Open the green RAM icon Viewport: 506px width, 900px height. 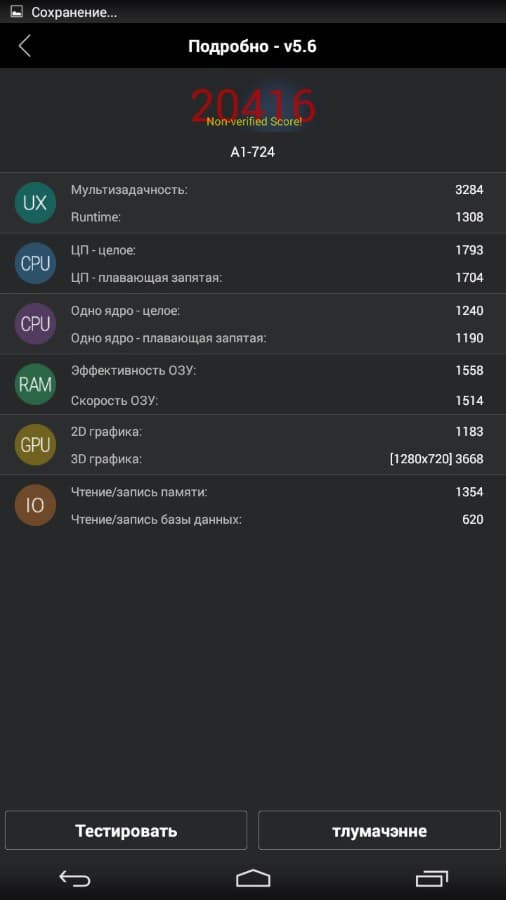35,385
